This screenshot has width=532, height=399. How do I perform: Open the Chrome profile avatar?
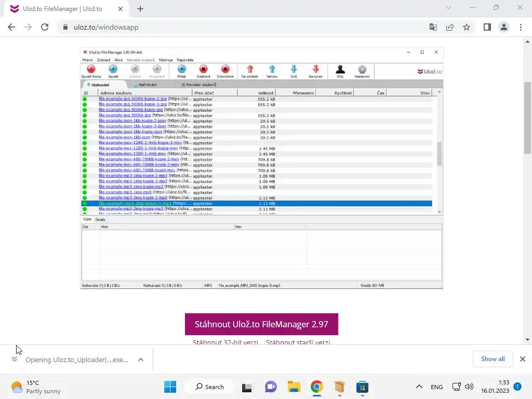pos(504,27)
